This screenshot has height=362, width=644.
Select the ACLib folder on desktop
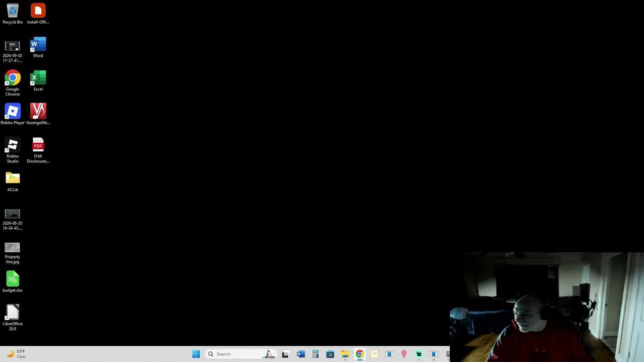pos(13,182)
